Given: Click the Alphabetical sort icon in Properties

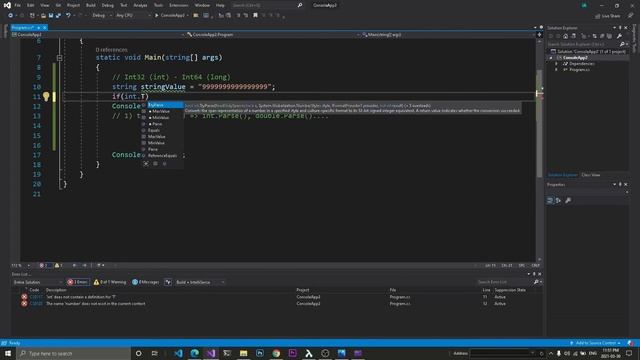Looking at the screenshot, I should tap(558, 200).
